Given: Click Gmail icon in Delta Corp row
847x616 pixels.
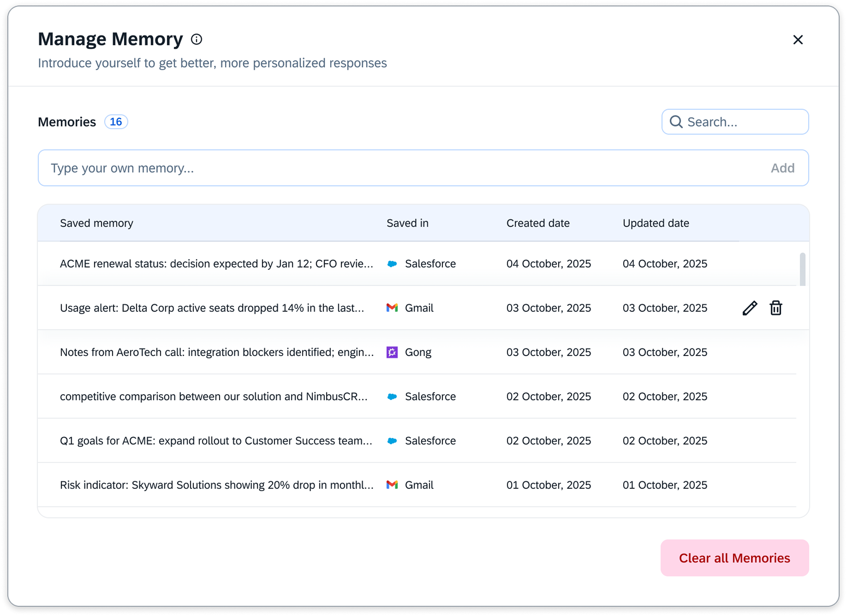Looking at the screenshot, I should 392,308.
